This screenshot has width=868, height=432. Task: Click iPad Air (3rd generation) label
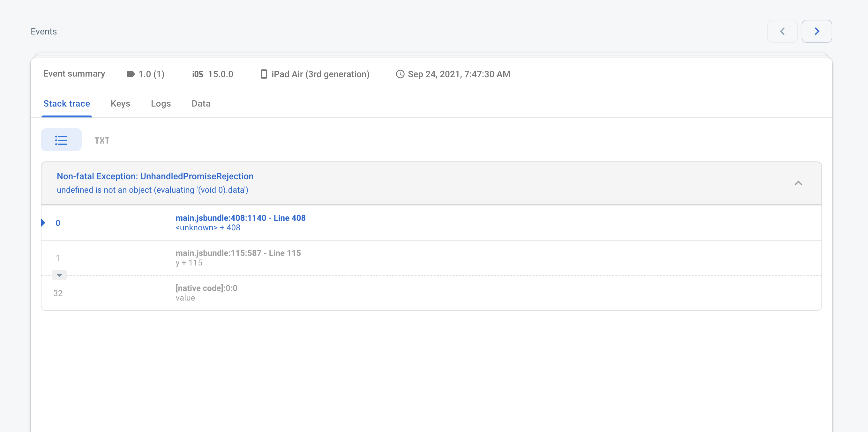320,74
